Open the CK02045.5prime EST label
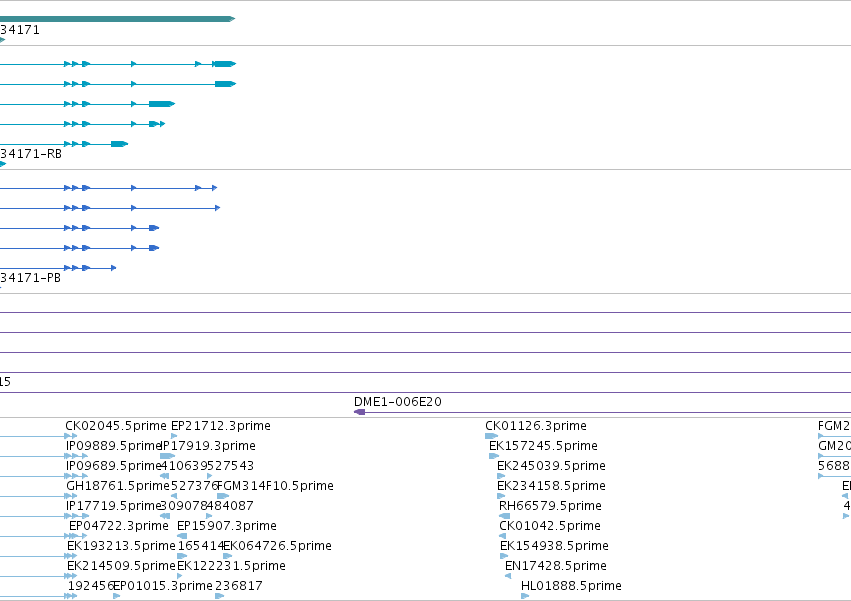Screen dimensions: 851x601 116,426
